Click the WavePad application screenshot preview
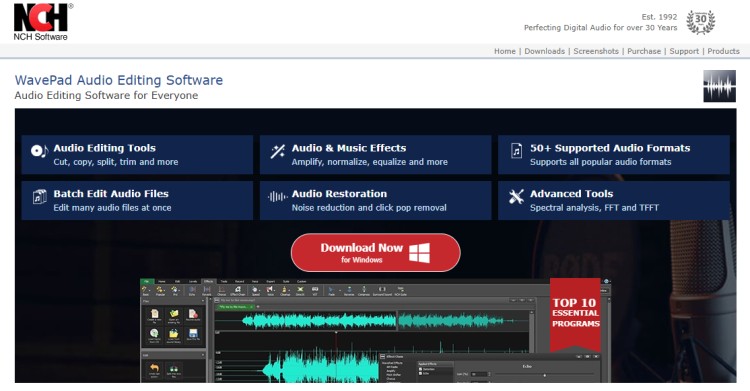Image resolution: width=750 pixels, height=391 pixels. pos(375,330)
